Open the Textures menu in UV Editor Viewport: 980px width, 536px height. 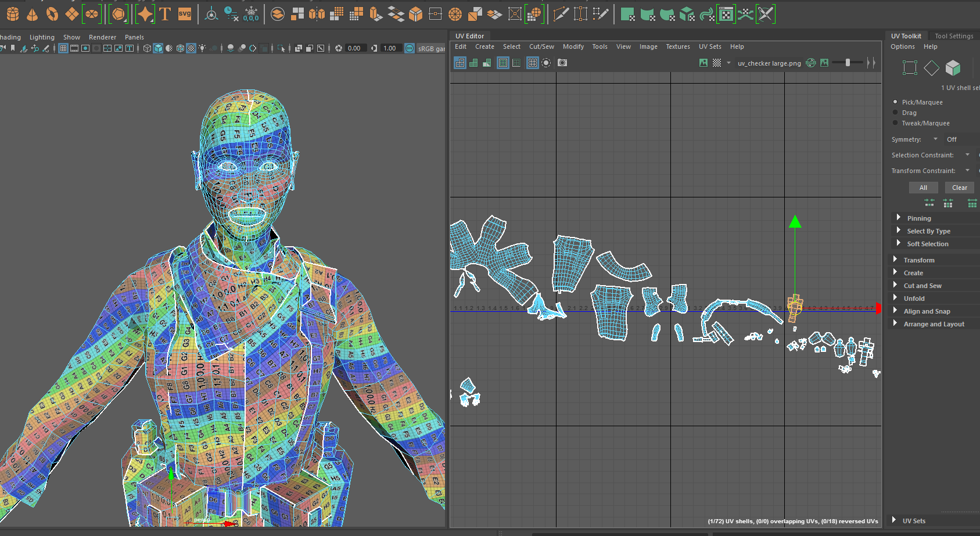point(678,46)
